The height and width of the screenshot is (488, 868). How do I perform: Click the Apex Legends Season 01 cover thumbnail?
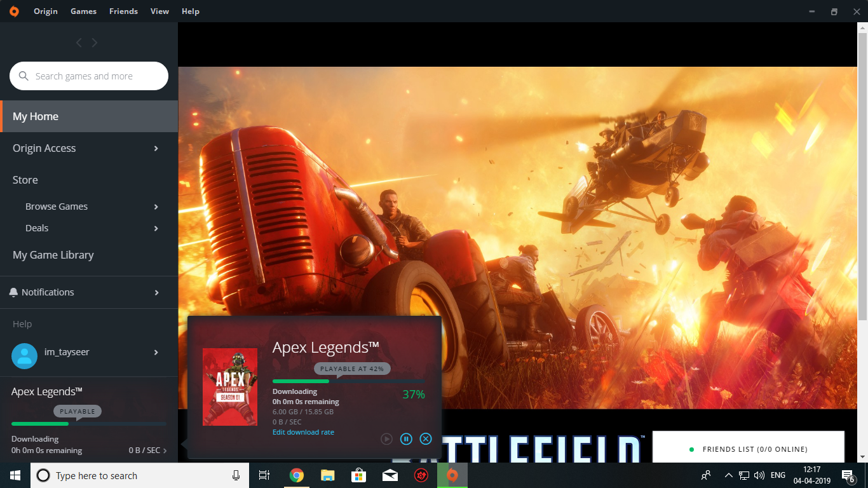[x=230, y=387]
